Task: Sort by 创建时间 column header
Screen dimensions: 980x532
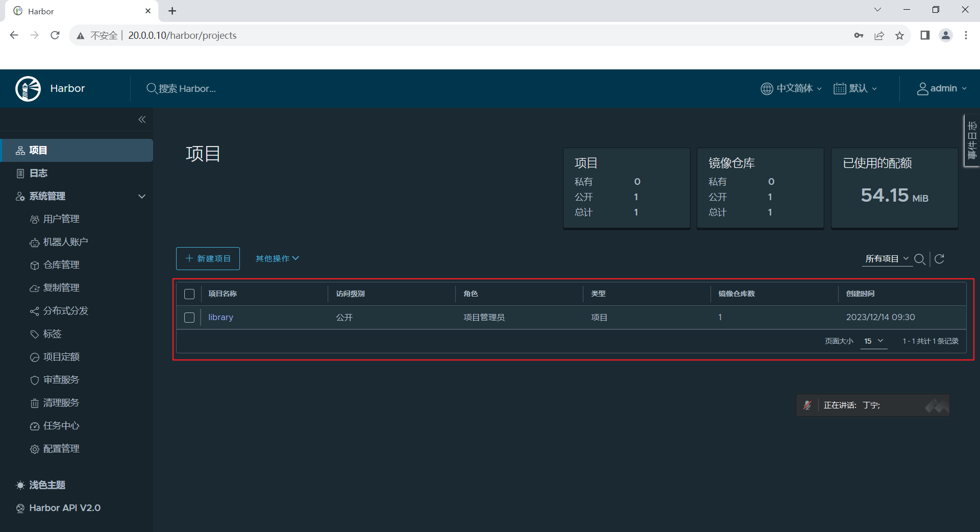Action: [x=861, y=294]
